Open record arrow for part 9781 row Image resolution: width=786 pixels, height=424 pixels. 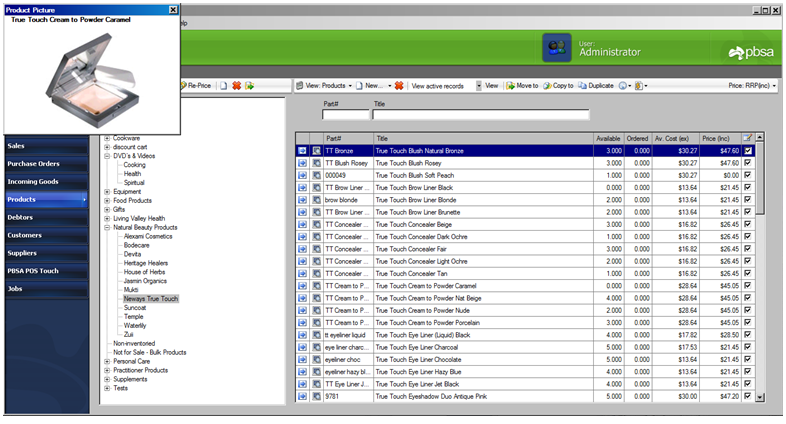pos(302,396)
